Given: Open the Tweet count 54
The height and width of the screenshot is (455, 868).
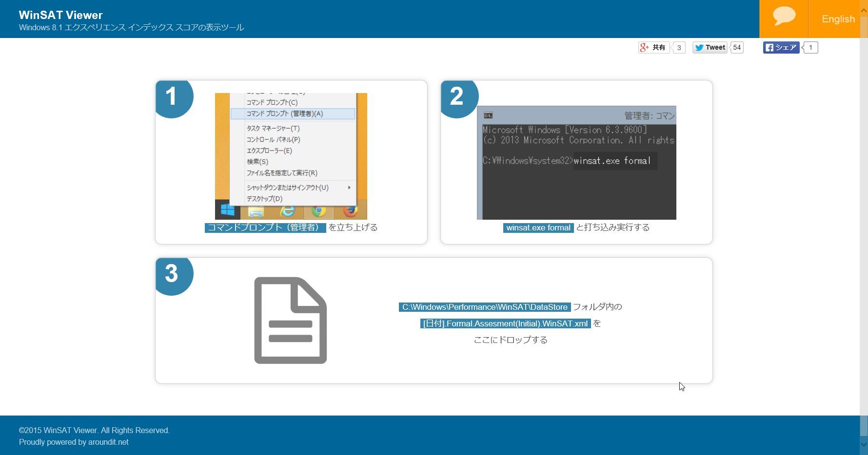Looking at the screenshot, I should (x=737, y=47).
